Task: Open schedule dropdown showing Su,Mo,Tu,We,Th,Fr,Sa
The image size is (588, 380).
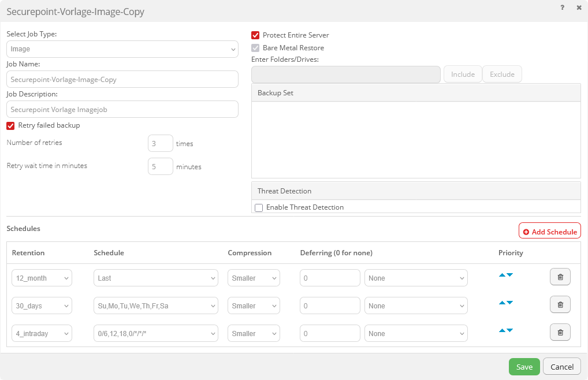Action: coord(155,306)
